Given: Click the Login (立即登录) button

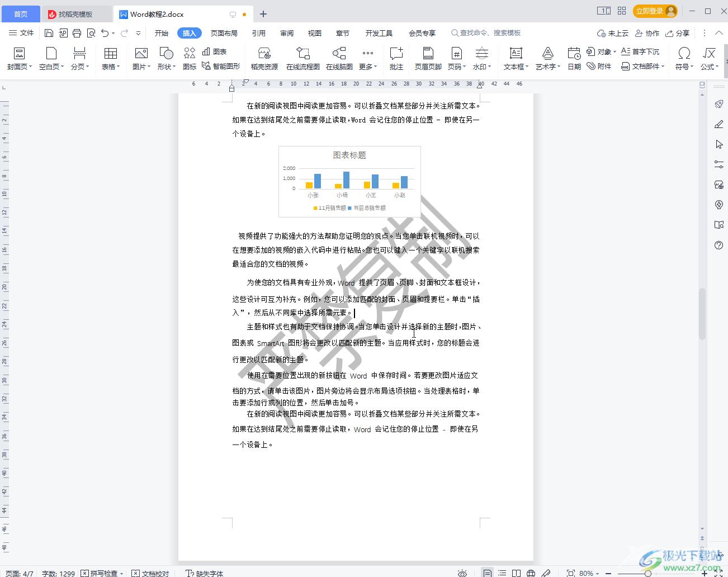Looking at the screenshot, I should tap(655, 11).
